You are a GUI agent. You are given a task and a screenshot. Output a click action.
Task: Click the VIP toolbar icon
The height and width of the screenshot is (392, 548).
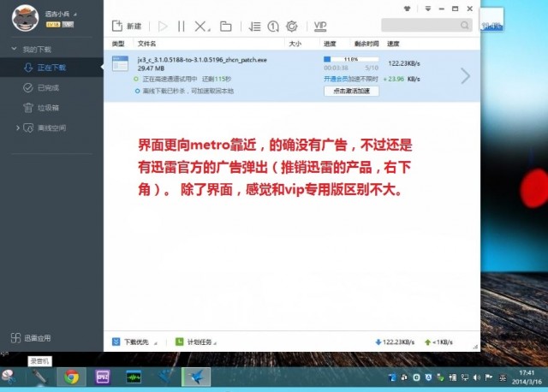pos(320,27)
